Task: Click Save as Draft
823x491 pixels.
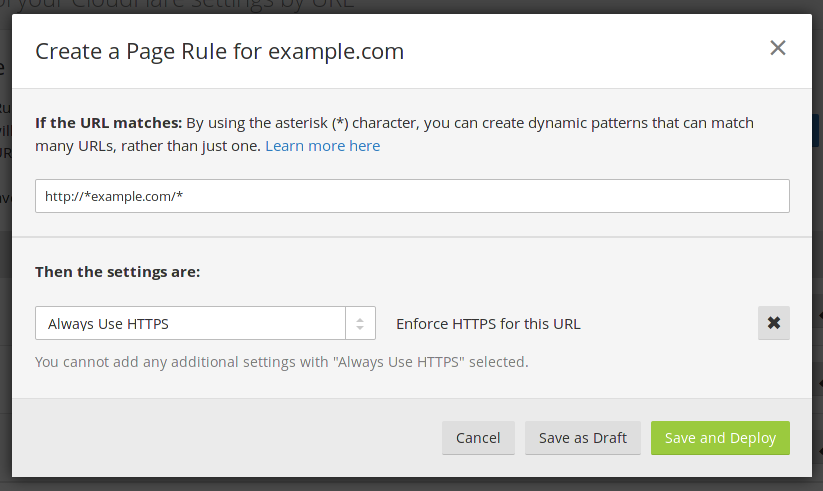Action: 582,438
